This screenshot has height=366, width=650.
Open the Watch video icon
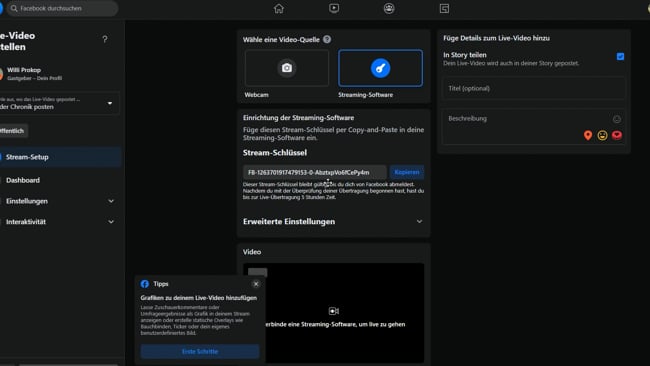(x=334, y=8)
